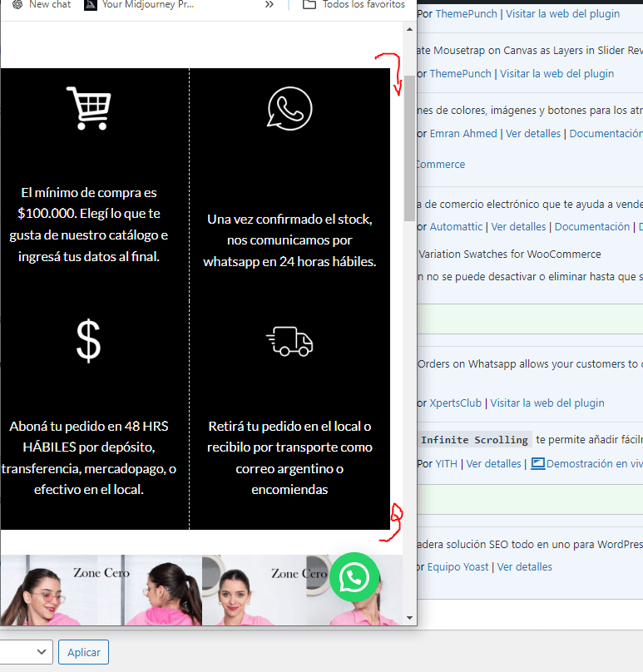This screenshot has height=672, width=643.
Task: Open 'Documentación' link in Emran Ahmed row
Action: (606, 134)
